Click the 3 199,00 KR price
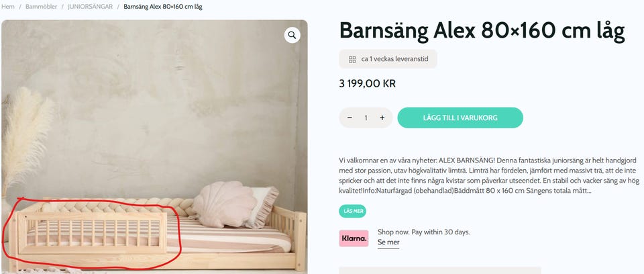 (x=367, y=84)
